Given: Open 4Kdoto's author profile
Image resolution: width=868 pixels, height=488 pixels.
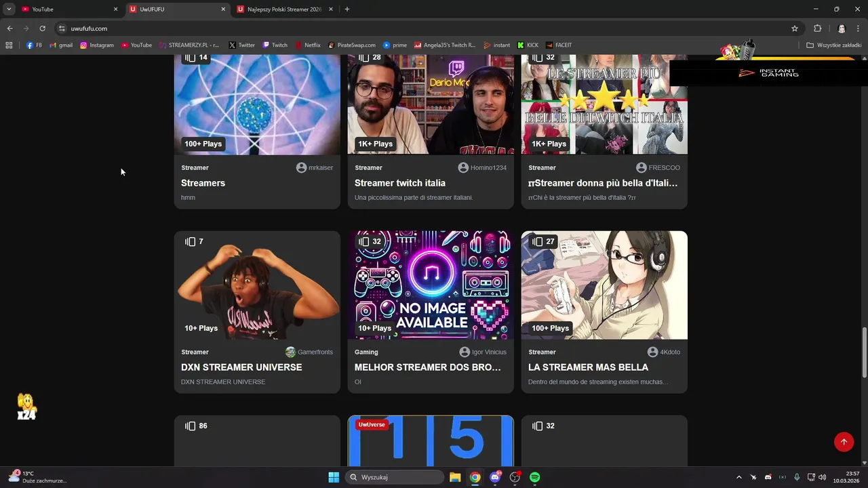Looking at the screenshot, I should 664,352.
